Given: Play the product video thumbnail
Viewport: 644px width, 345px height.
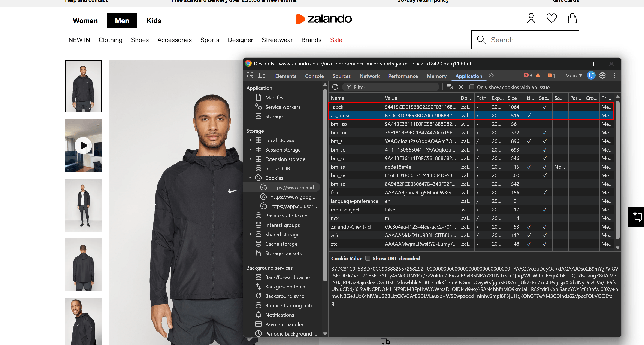Looking at the screenshot, I should click(83, 145).
